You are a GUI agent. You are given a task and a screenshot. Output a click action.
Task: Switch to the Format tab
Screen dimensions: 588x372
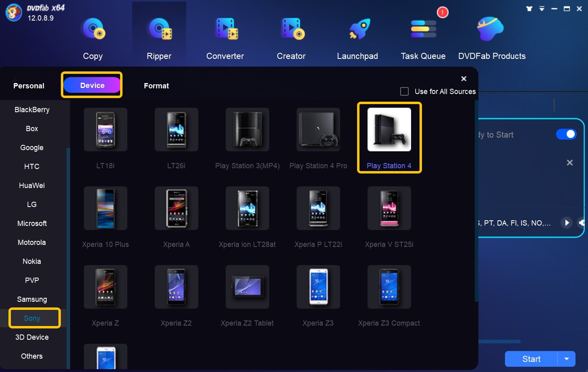[156, 86]
